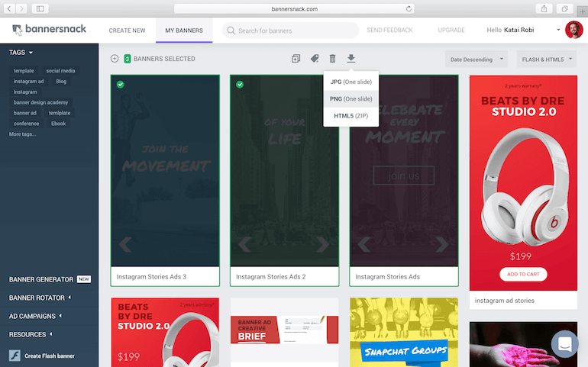Expand the BANNER ROTATOR section
This screenshot has height=367, width=588.
pyautogui.click(x=40, y=298)
